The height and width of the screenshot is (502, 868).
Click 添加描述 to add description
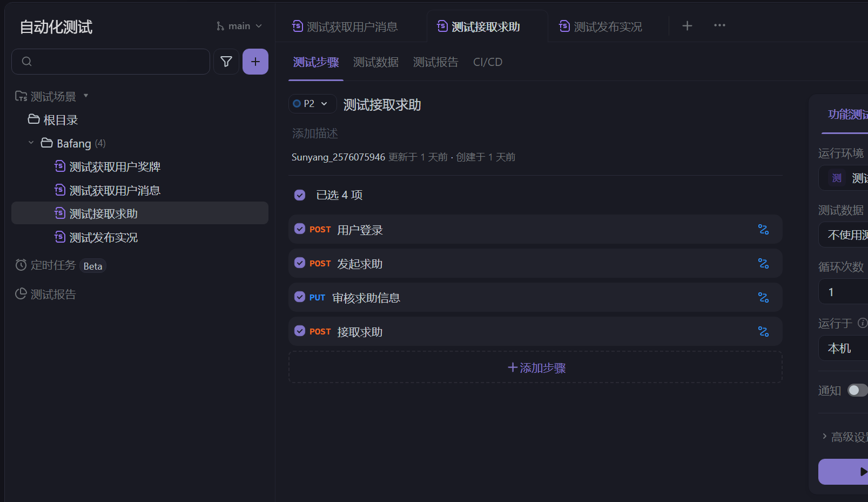(x=315, y=133)
